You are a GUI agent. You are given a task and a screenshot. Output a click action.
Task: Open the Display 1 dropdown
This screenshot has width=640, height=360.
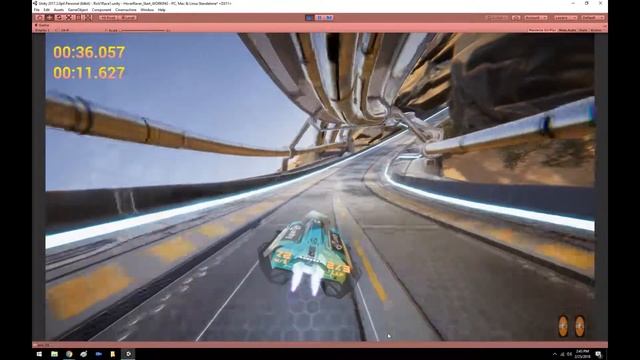42,30
